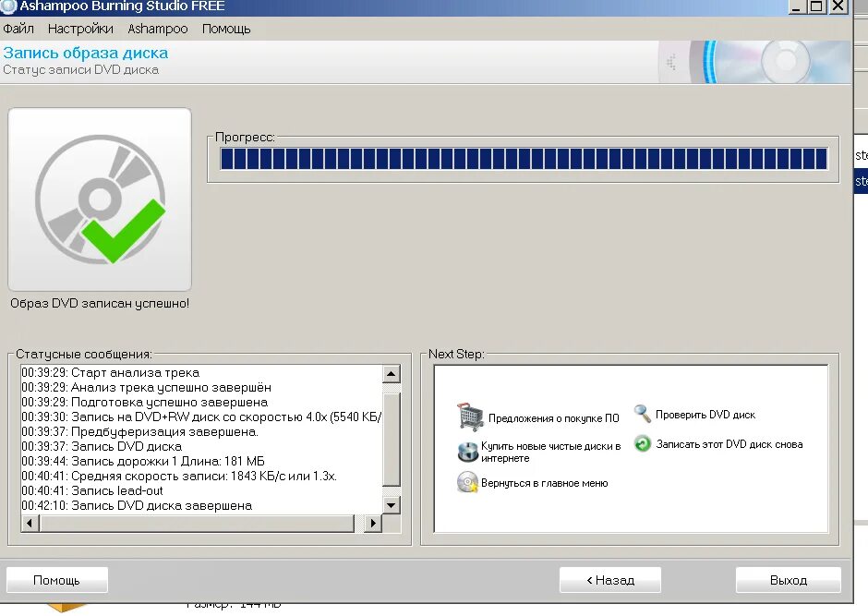Click the status log scroll down arrow
Screen dimensions: 868x616
[391, 505]
